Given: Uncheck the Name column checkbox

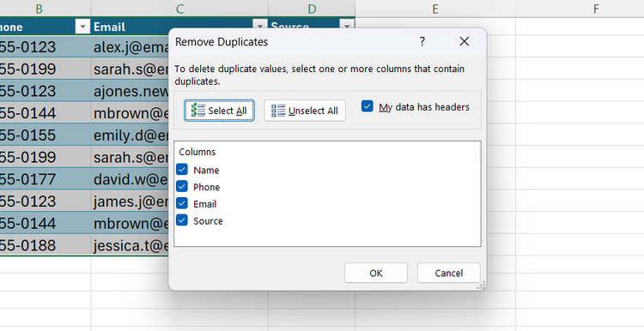Looking at the screenshot, I should coord(182,170).
